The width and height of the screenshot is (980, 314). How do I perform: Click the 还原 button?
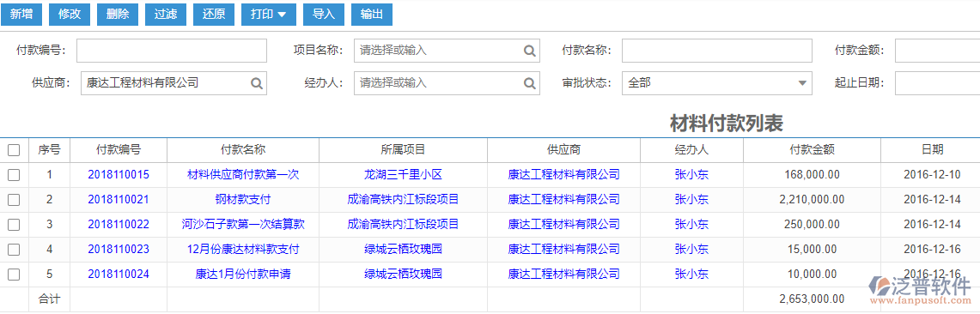[215, 15]
